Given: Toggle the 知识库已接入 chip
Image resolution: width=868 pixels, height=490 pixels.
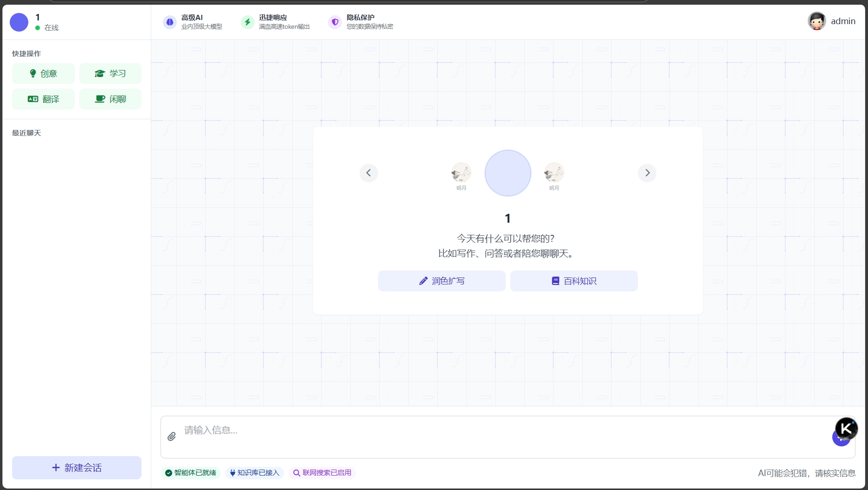Looking at the screenshot, I should click(x=255, y=473).
